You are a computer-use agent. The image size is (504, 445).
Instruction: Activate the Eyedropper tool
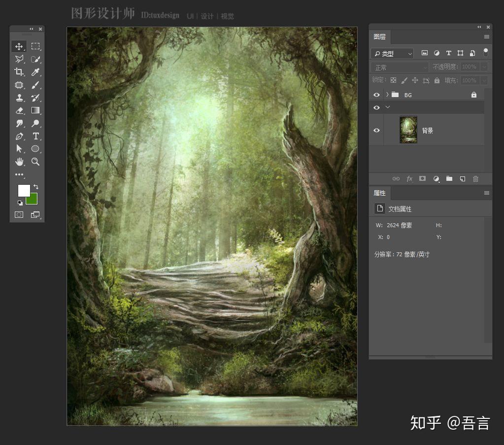click(x=36, y=71)
